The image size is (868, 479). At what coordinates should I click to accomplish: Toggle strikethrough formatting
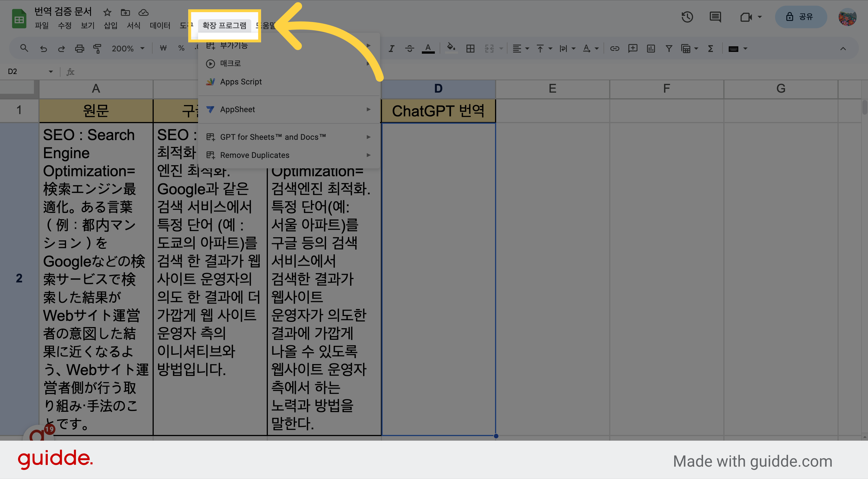coord(409,49)
